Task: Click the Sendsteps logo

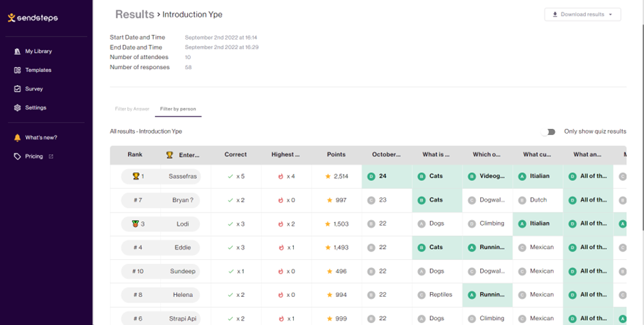Action: 33,18
